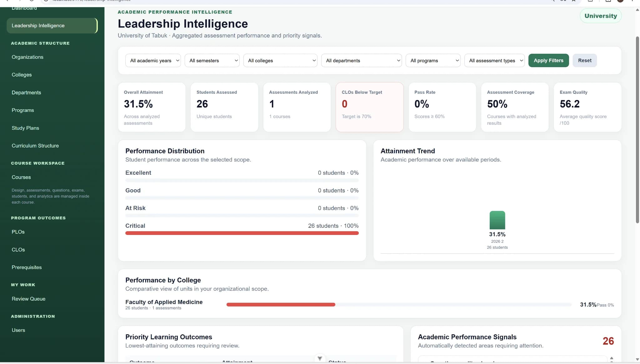Click the red Critical distribution bar
The width and height of the screenshot is (640, 364).
(242, 233)
